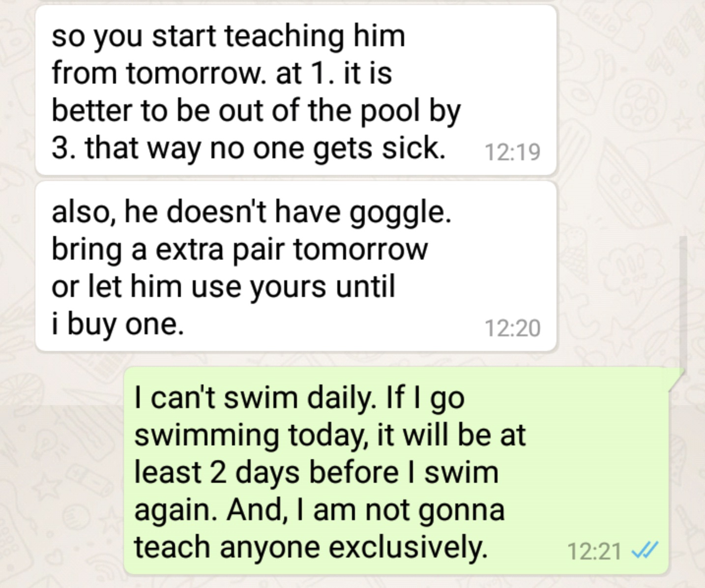The image size is (705, 588).
Task: Click the 12:20 timestamp
Action: click(512, 328)
